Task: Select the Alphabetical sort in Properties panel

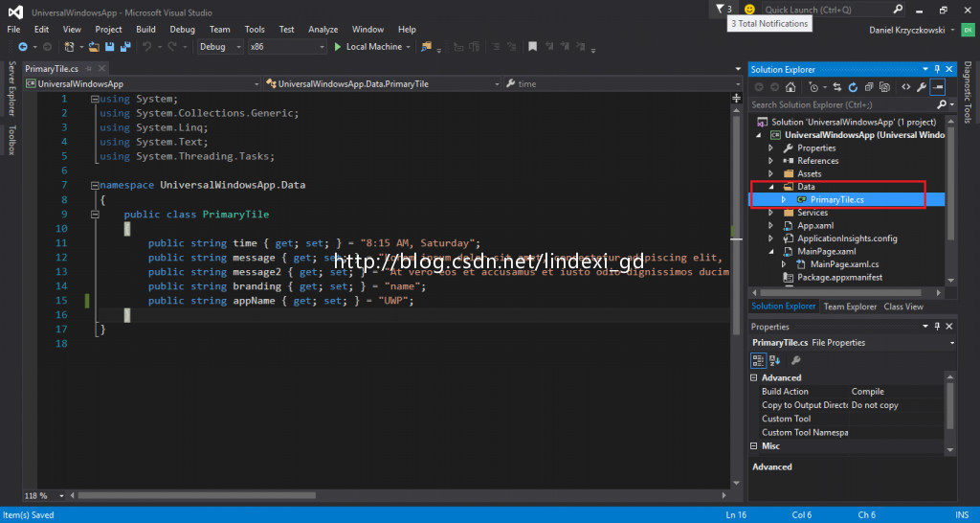Action: (775, 360)
